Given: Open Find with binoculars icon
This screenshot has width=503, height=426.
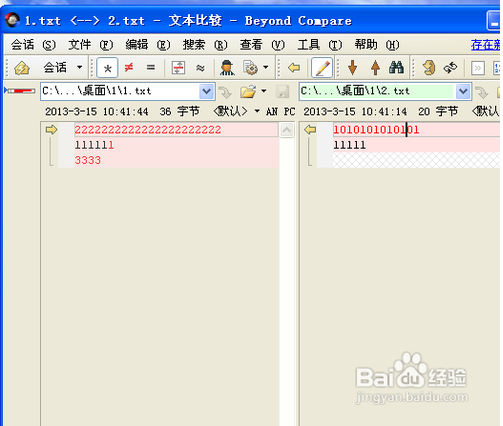Looking at the screenshot, I should [396, 68].
